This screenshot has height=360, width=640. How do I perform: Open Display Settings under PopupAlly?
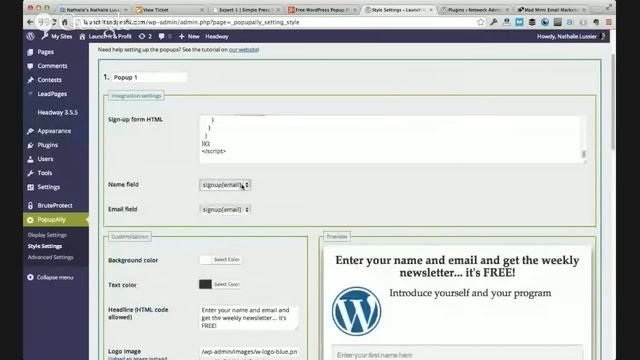[47, 235]
